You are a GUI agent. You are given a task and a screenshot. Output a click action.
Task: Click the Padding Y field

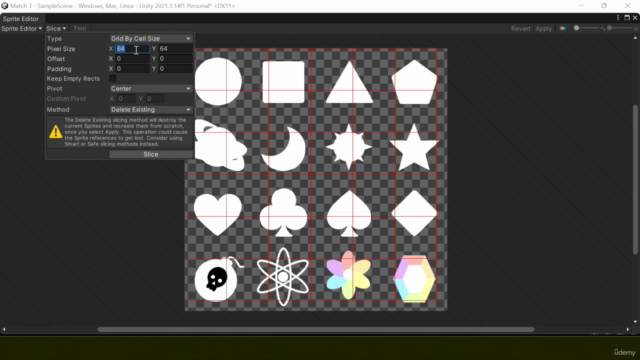point(176,69)
